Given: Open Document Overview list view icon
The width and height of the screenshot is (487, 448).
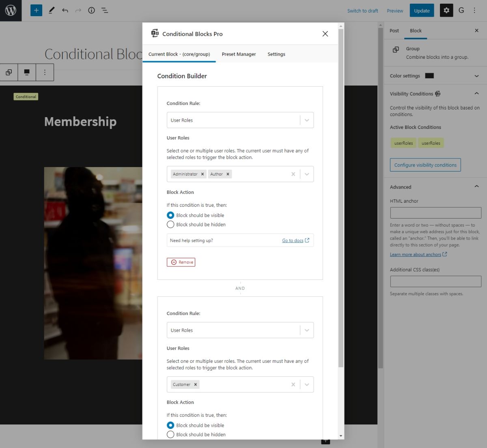Looking at the screenshot, I should 104,10.
